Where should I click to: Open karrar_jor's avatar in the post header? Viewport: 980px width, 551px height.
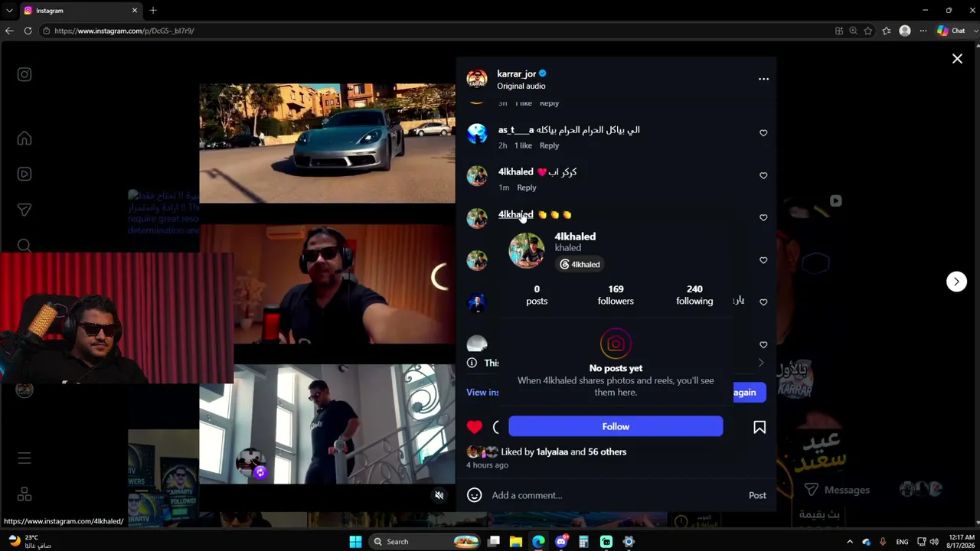(x=477, y=79)
